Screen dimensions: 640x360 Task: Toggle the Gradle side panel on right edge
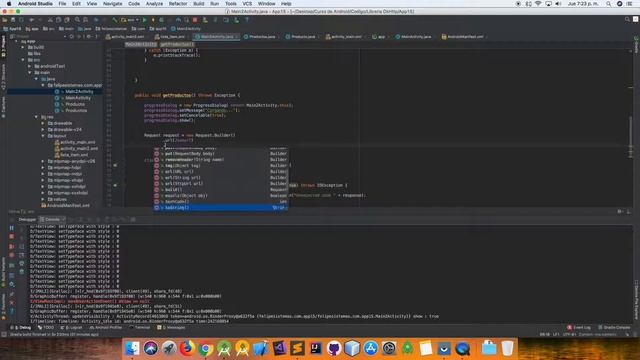pyautogui.click(x=636, y=45)
